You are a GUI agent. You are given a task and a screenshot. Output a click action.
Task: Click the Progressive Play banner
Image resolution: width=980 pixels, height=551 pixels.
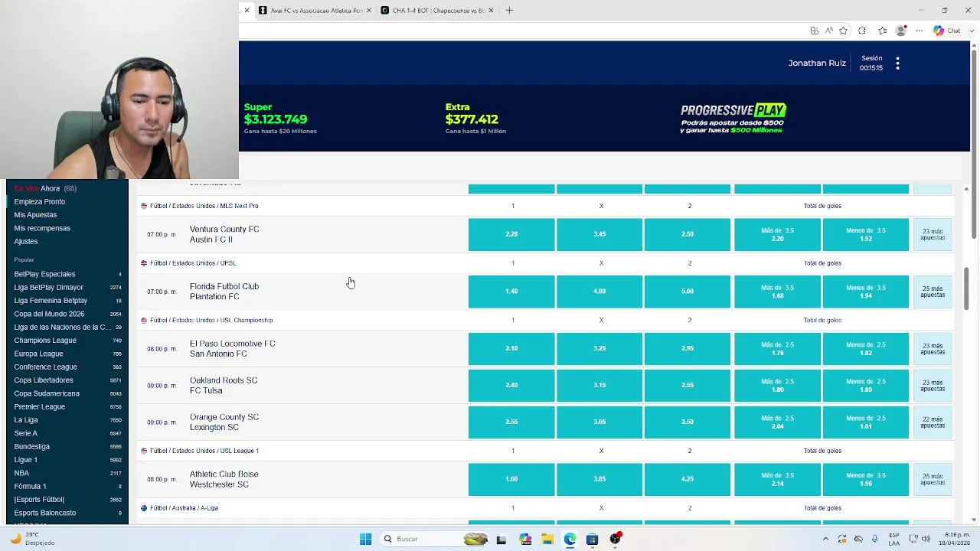733,119
